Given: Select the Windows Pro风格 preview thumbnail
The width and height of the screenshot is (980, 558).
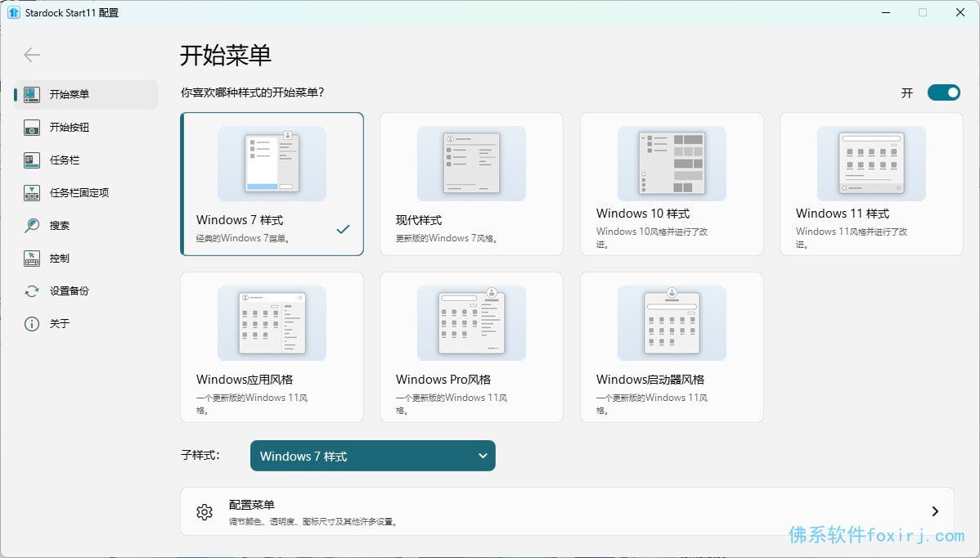Looking at the screenshot, I should pos(471,323).
